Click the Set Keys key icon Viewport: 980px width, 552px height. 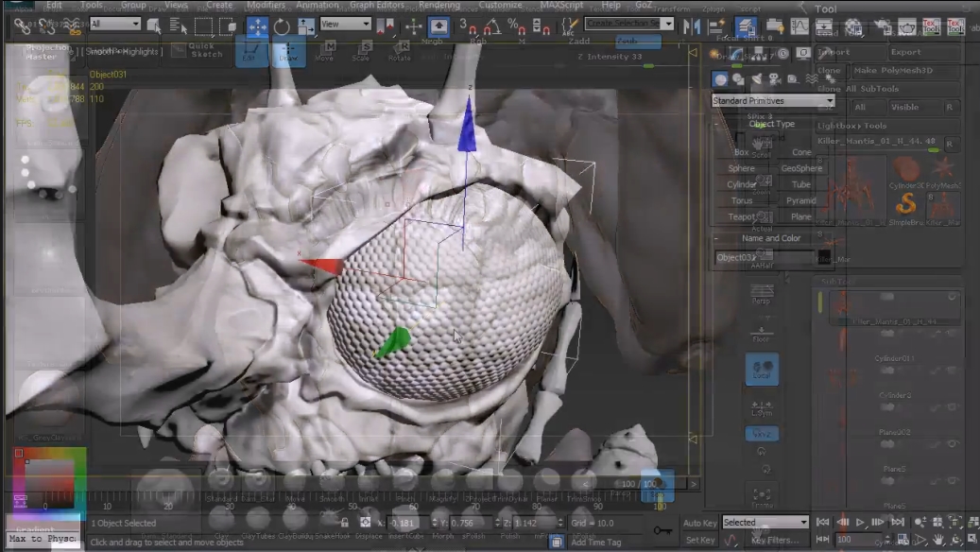662,531
